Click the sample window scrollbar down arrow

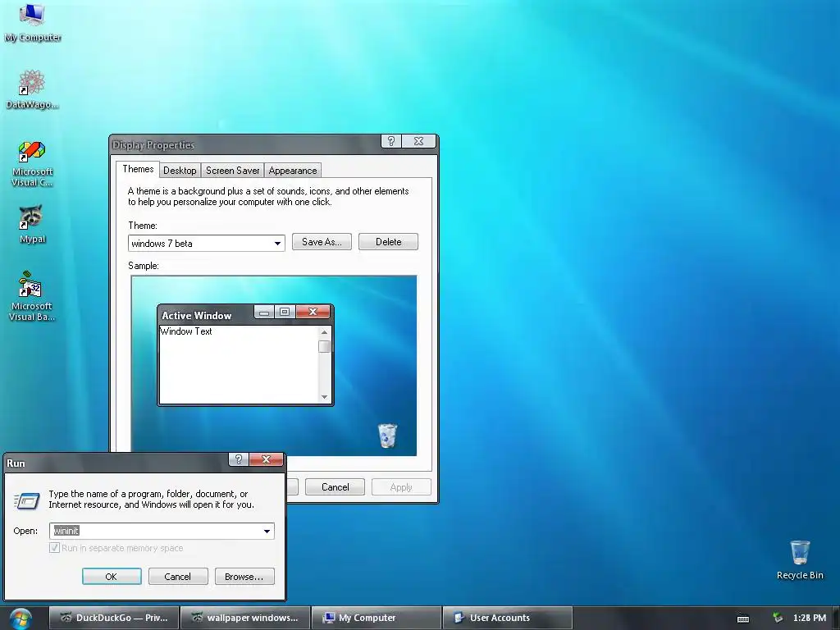tap(324, 397)
